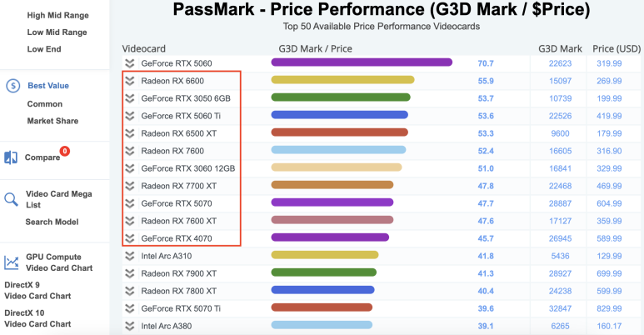Open the Radeon RX 6600 link
Image resolution: width=644 pixels, height=335 pixels.
172,81
